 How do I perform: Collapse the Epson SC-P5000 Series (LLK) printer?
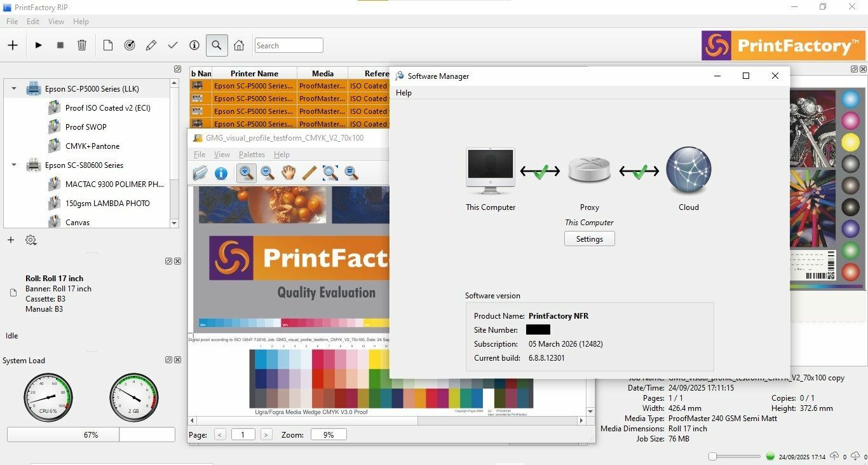pos(14,89)
